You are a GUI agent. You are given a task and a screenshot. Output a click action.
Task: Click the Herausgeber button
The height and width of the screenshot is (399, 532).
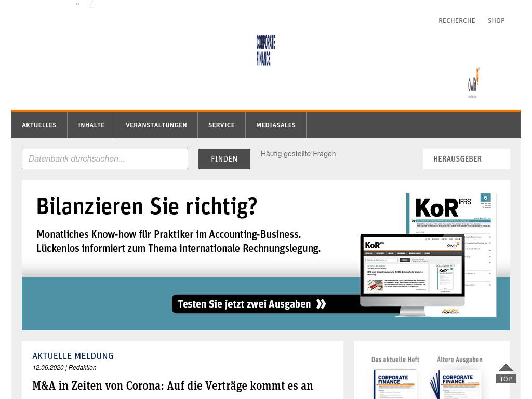(x=466, y=159)
